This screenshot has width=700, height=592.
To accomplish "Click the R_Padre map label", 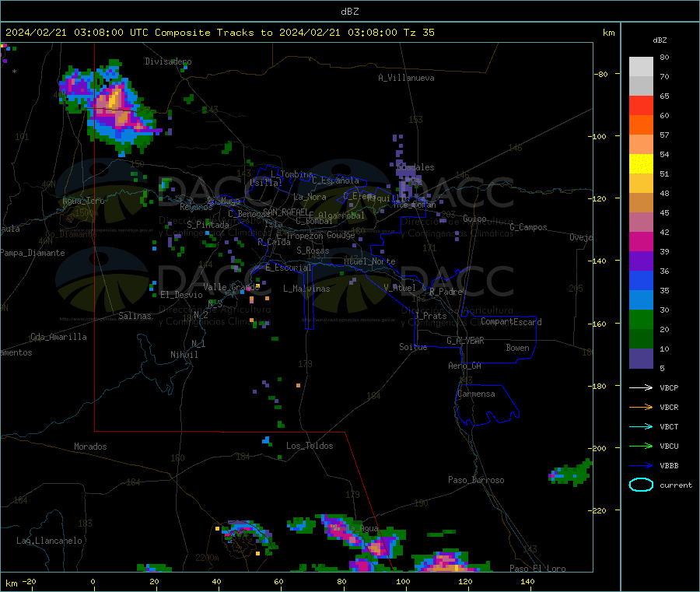I will pyautogui.click(x=446, y=292).
